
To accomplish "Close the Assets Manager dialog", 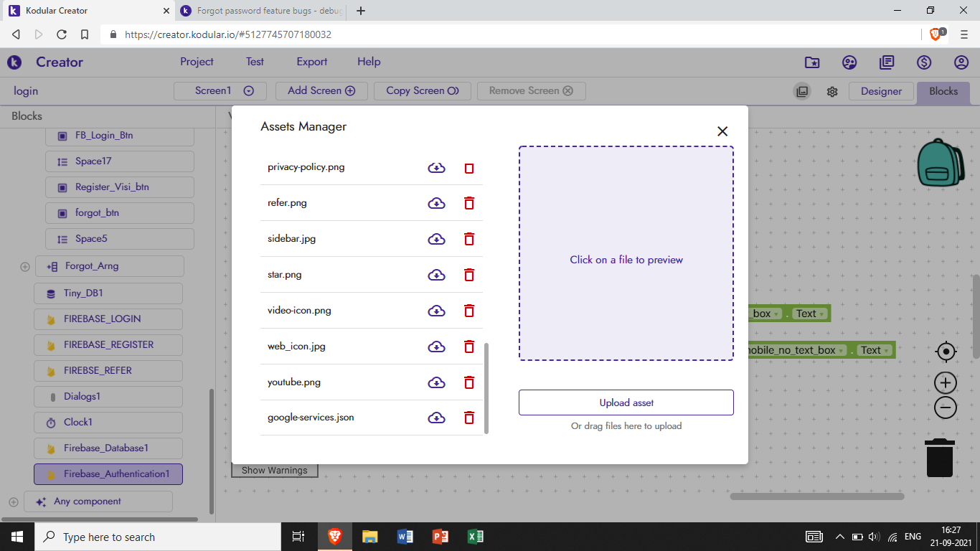I will pyautogui.click(x=722, y=131).
